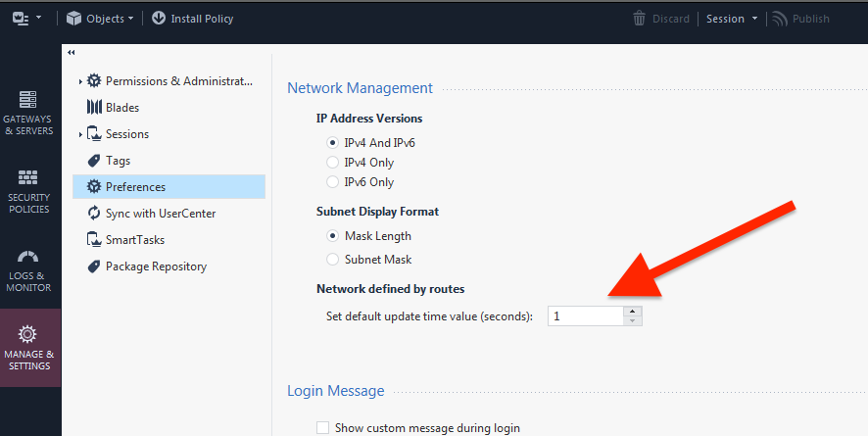Select Subnet Mask display format
Image resolution: width=868 pixels, height=436 pixels.
pos(333,259)
